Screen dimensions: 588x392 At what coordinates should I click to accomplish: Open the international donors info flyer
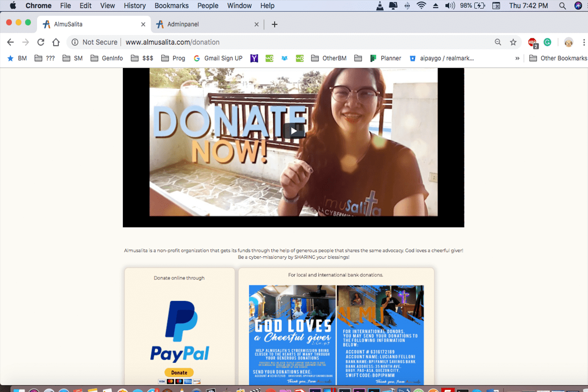tap(380, 335)
